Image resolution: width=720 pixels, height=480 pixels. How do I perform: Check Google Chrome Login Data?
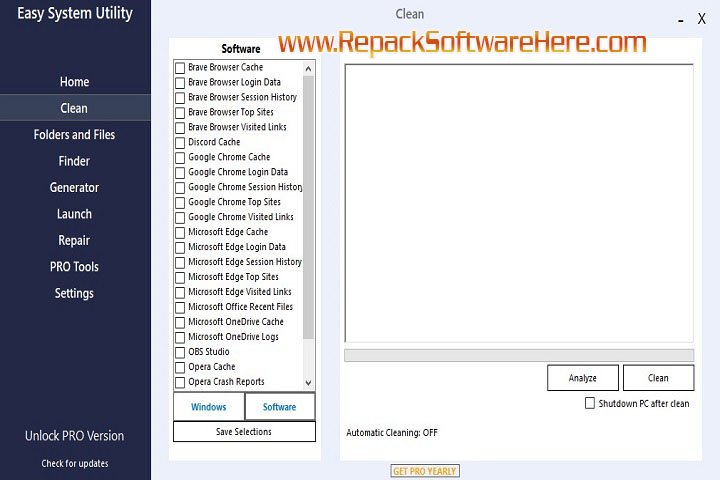[x=180, y=173]
